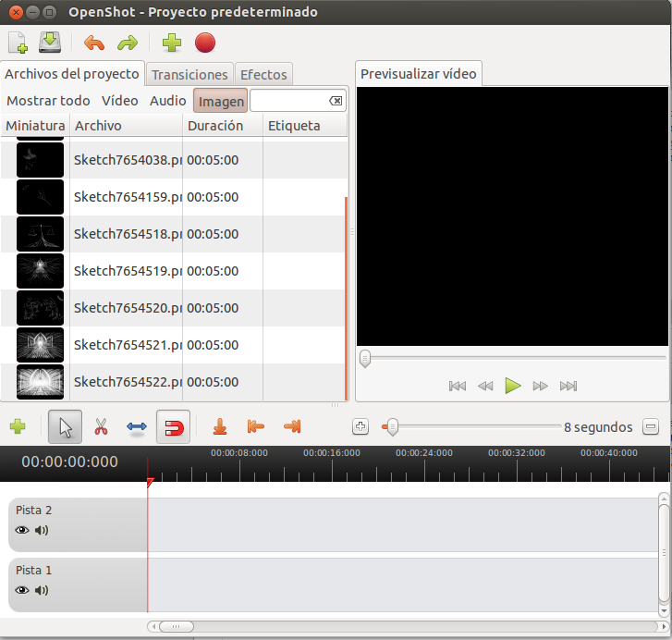Click thumbnail of Sketch7654521.png
This screenshot has height=640, width=672.
coord(40,345)
